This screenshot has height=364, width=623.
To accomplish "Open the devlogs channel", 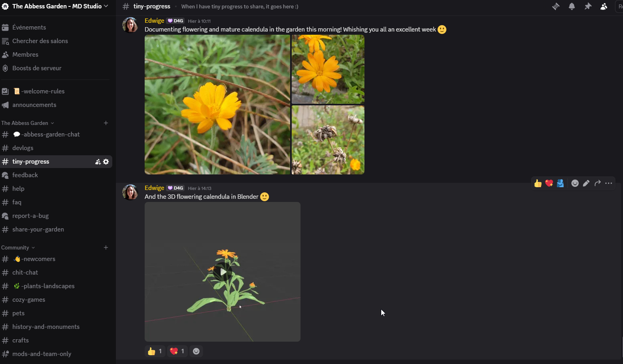I will coord(23,148).
